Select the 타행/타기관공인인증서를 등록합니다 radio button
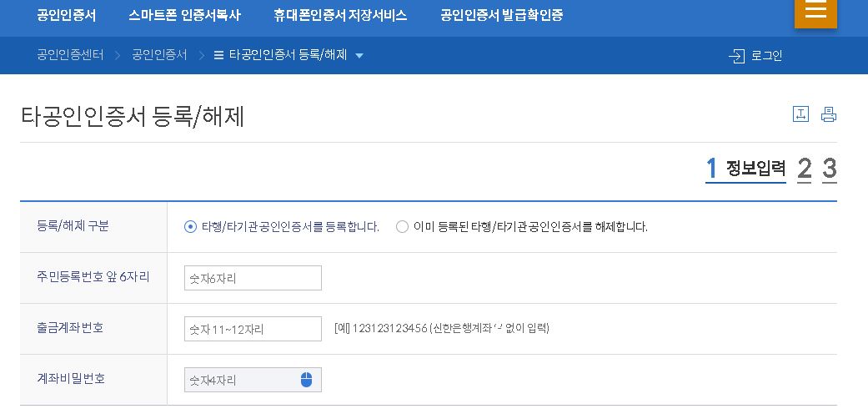Screen dimensions: 868x419 click(x=190, y=227)
